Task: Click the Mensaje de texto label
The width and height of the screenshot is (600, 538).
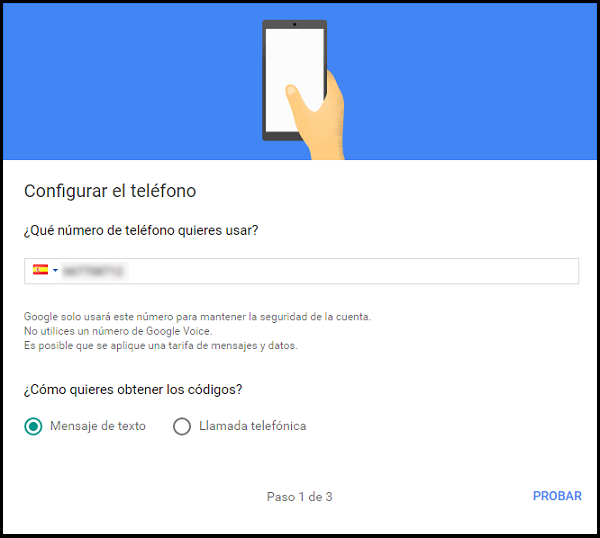Action: pos(98,426)
